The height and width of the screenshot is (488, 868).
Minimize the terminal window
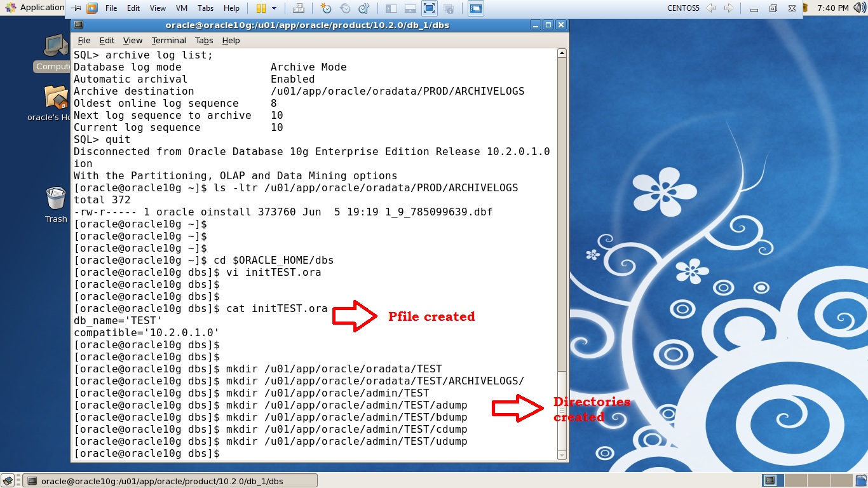tap(536, 25)
